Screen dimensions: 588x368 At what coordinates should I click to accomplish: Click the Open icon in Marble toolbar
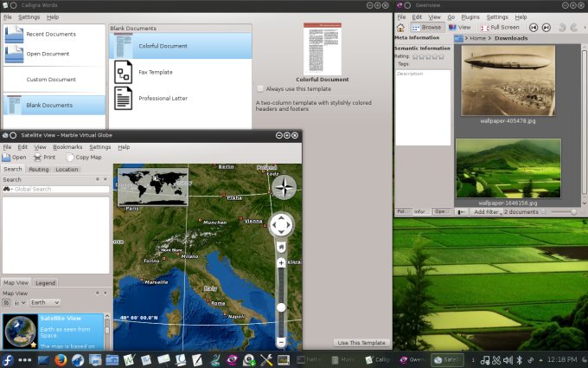point(8,158)
